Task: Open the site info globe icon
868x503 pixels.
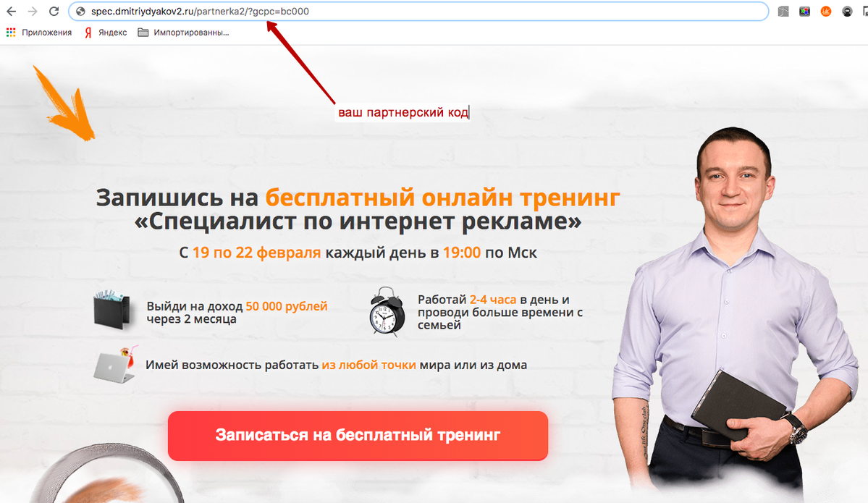Action: (x=80, y=11)
